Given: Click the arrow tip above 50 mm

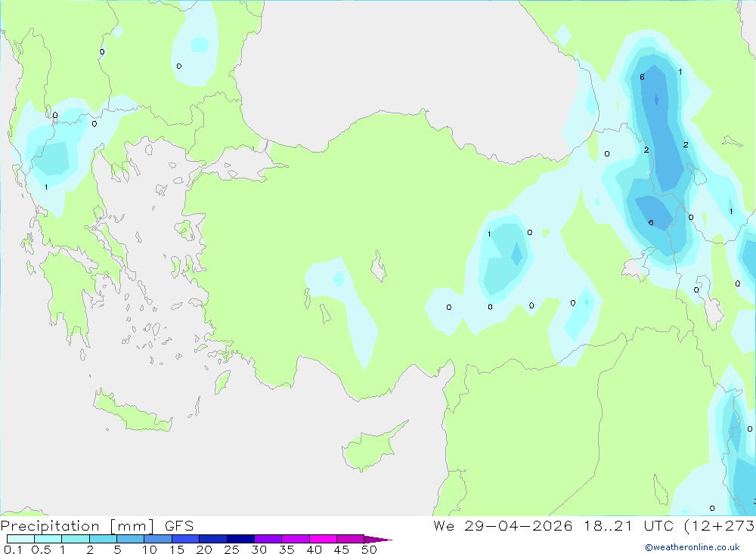Looking at the screenshot, I should tap(378, 539).
